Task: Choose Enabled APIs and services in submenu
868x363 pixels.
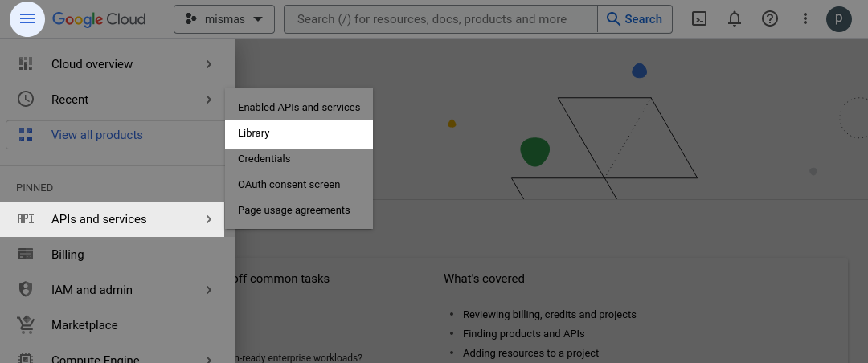Action: click(x=299, y=108)
